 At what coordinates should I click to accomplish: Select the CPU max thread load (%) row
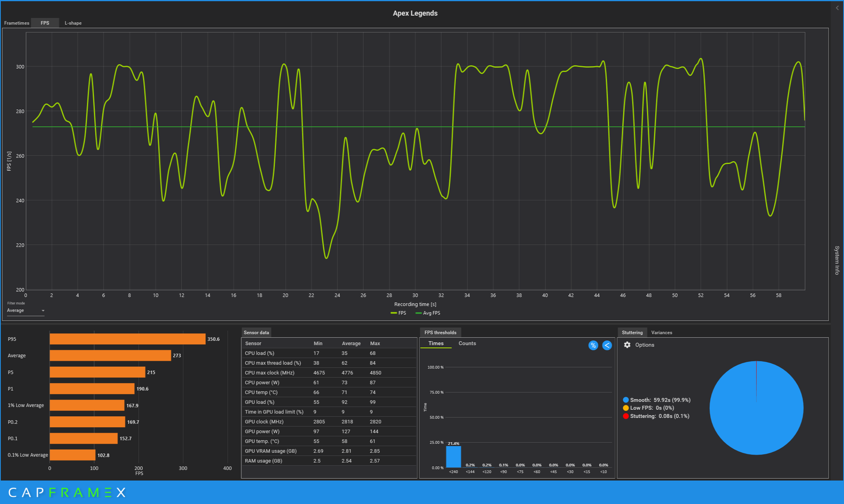tap(329, 363)
